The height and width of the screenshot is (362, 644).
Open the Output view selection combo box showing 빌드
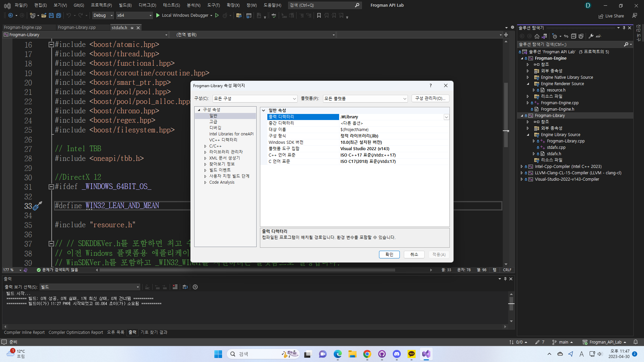point(90,287)
